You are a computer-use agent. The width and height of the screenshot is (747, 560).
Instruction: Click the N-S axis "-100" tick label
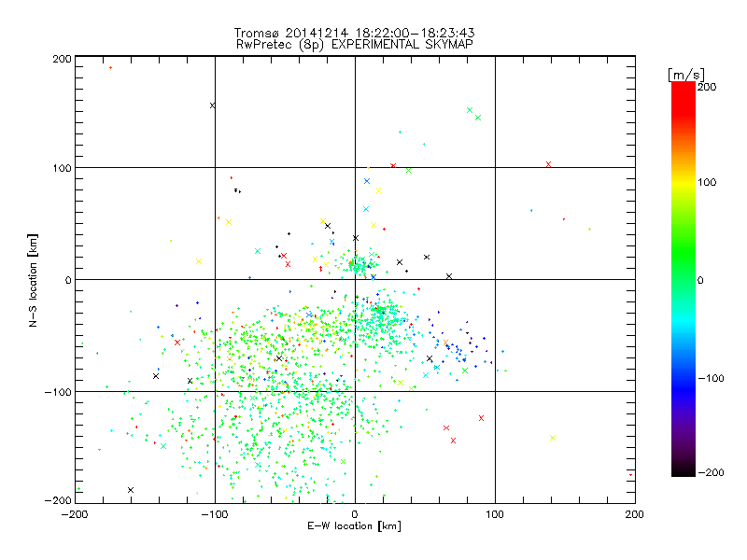pyautogui.click(x=58, y=392)
